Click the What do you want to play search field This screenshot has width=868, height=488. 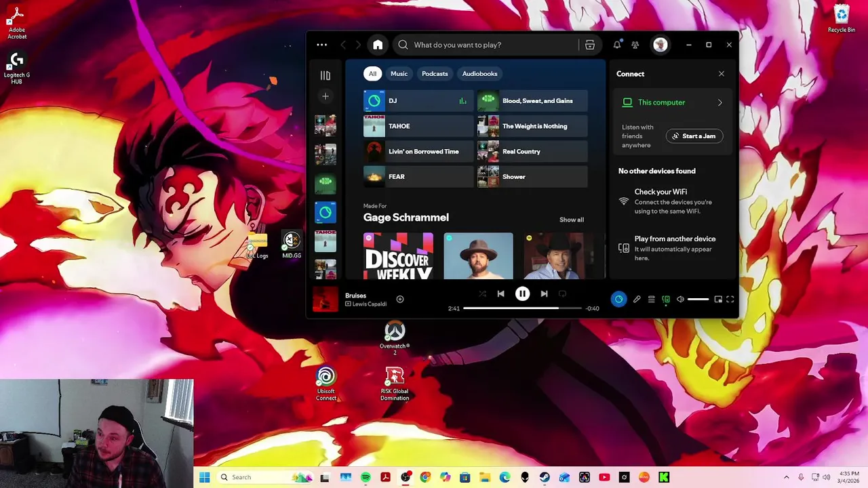click(x=485, y=45)
